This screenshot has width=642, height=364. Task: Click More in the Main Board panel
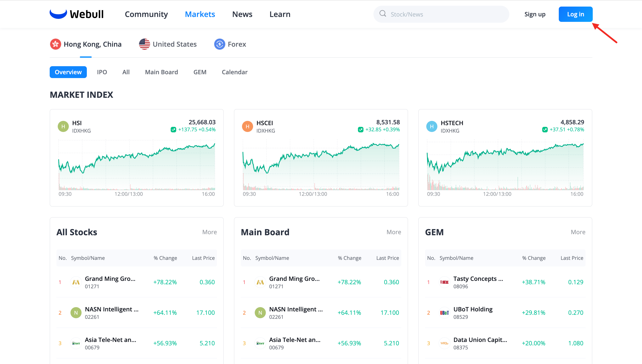coord(394,232)
